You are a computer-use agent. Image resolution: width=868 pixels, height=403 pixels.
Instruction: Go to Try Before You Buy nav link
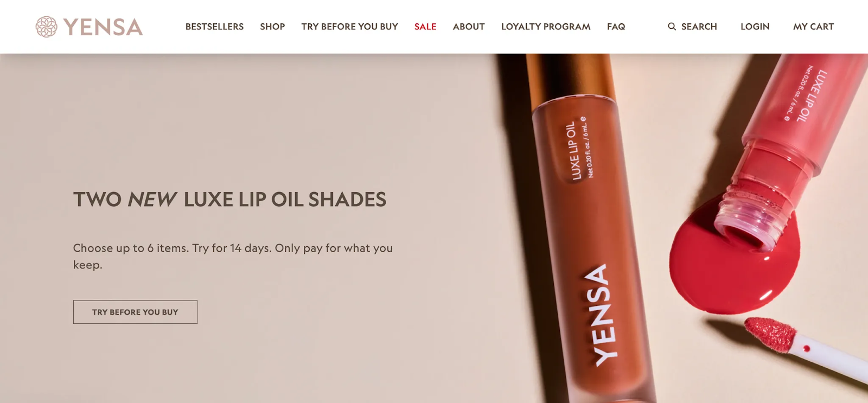point(350,27)
